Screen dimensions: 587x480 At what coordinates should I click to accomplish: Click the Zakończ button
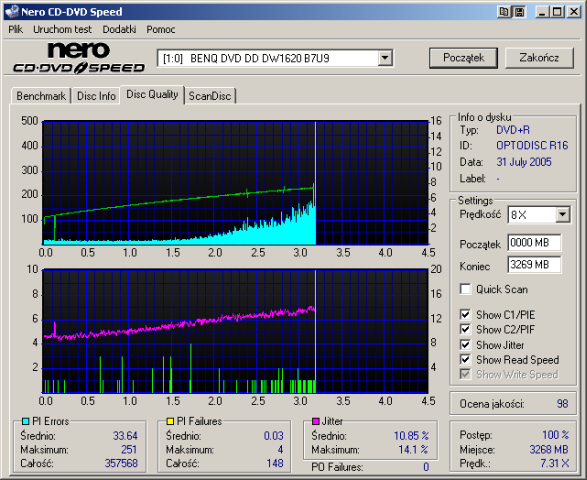pos(539,58)
